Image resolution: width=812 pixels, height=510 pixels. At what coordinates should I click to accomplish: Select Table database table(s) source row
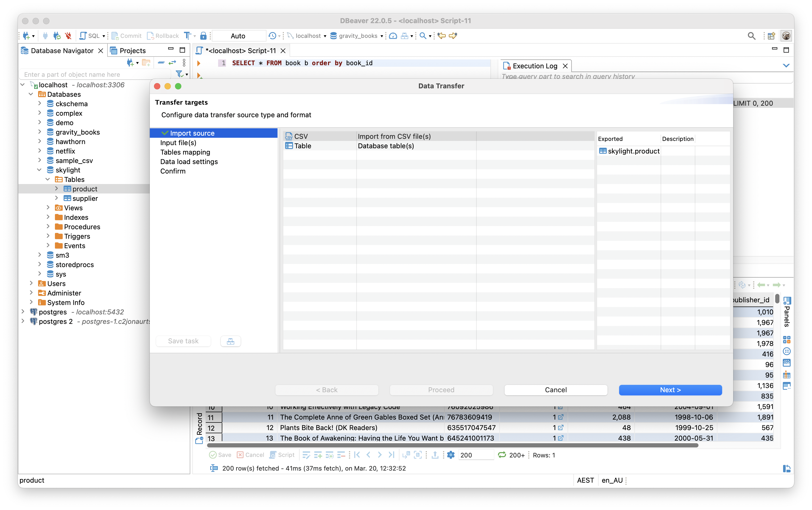[x=302, y=146]
